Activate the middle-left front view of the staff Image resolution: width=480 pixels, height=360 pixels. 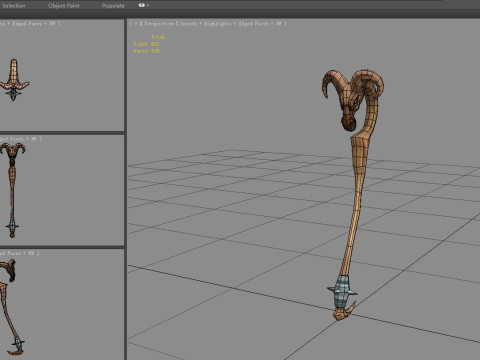click(x=13, y=190)
